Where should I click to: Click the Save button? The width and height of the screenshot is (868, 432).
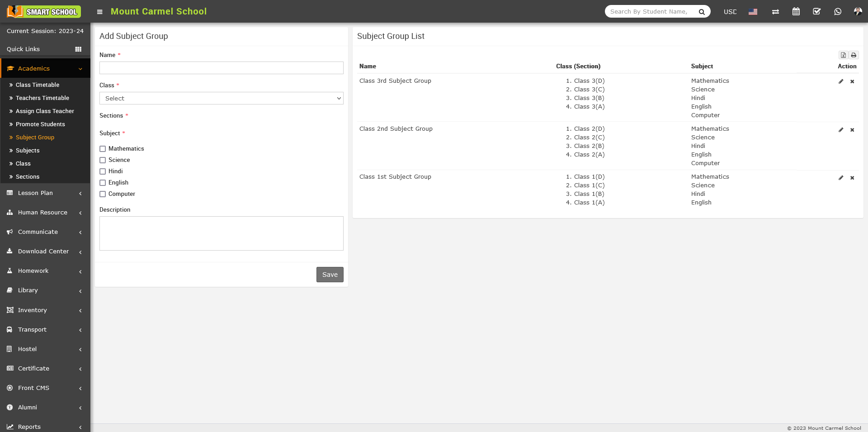pyautogui.click(x=330, y=275)
